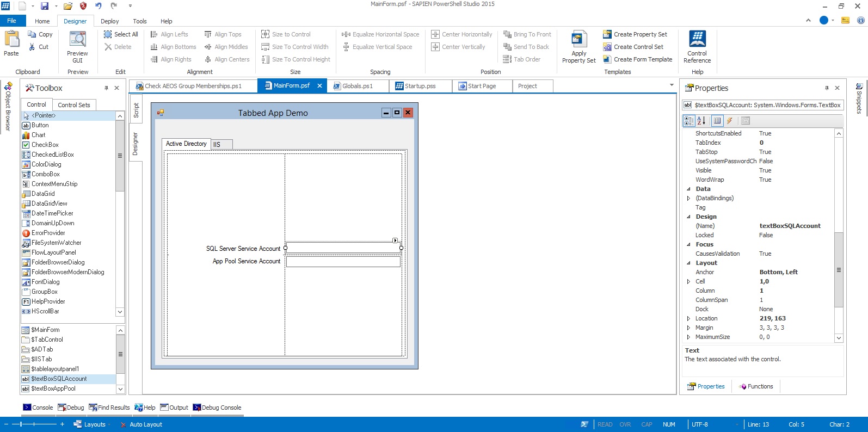
Task: Open the Find Results panel
Action: tap(109, 408)
